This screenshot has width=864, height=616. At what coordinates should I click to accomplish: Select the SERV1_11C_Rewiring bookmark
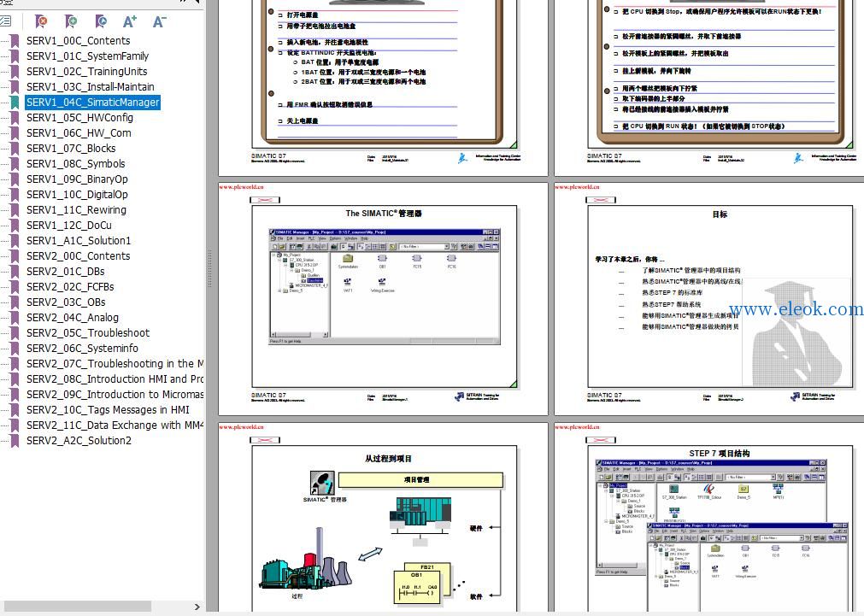pyautogui.click(x=77, y=210)
